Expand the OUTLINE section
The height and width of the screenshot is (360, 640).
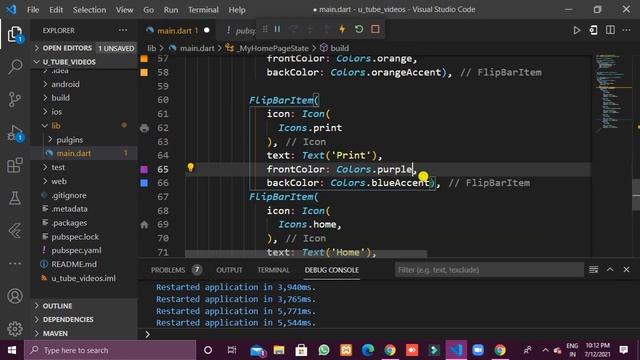pyautogui.click(x=57, y=306)
